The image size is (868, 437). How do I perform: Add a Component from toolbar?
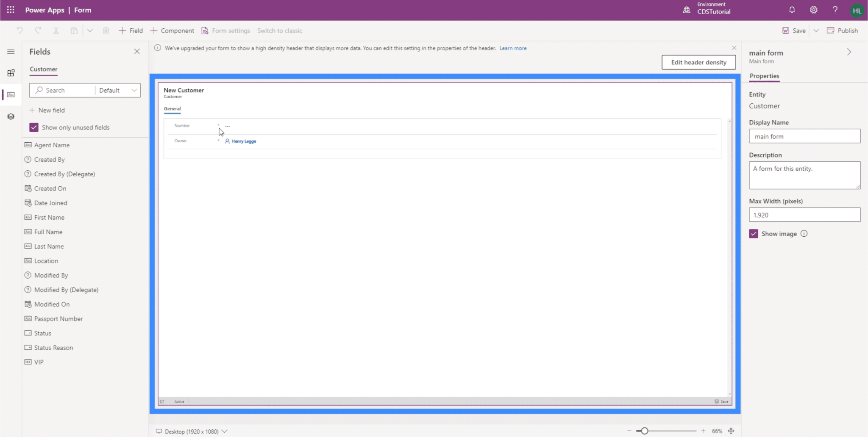pos(172,30)
